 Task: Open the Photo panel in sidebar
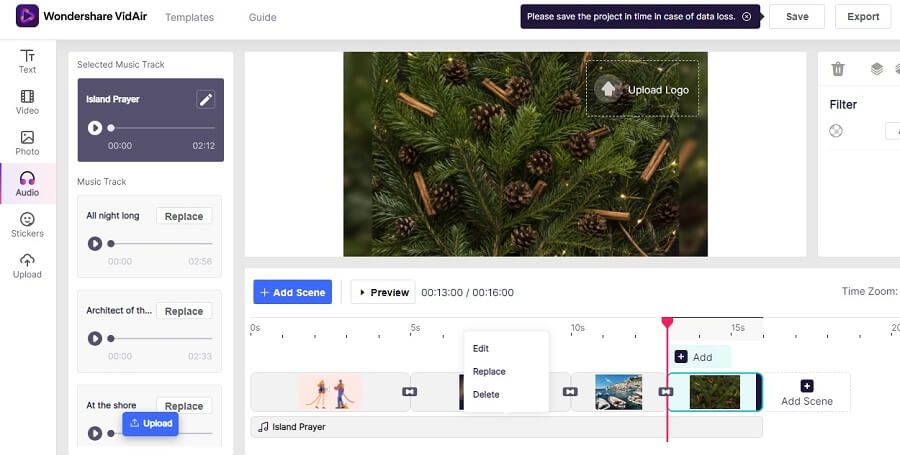coord(27,143)
